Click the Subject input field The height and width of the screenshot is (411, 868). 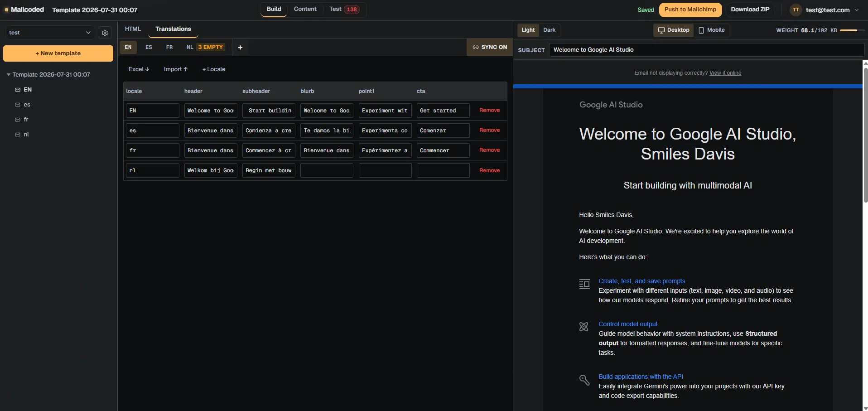pyautogui.click(x=706, y=50)
